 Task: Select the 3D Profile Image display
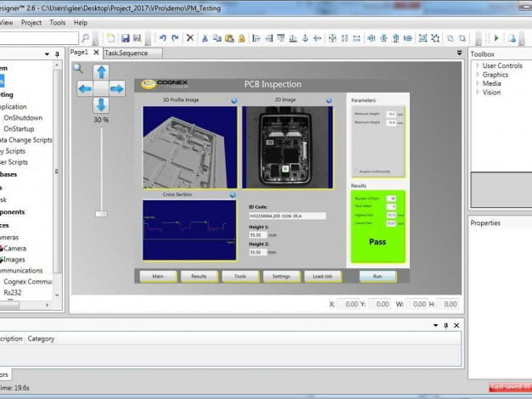pos(190,148)
